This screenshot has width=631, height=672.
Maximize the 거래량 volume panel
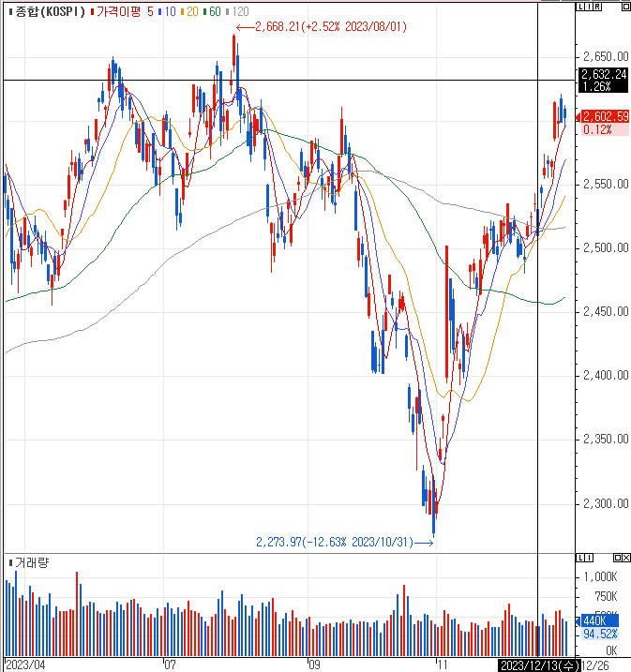(x=618, y=558)
